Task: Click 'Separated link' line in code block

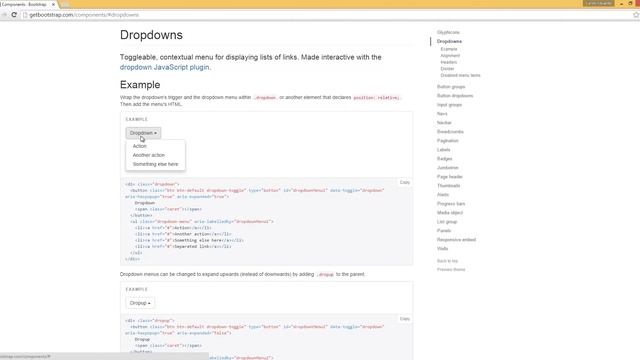Action: (183, 247)
